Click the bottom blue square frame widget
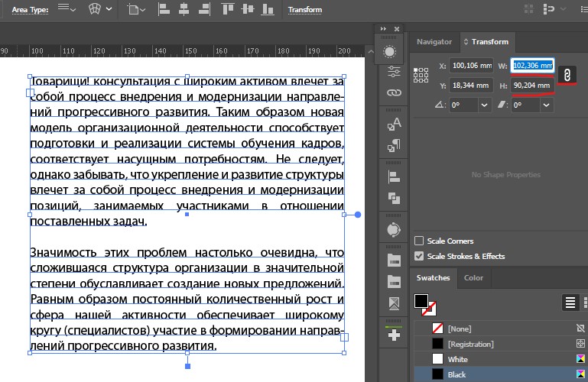 tap(187, 366)
